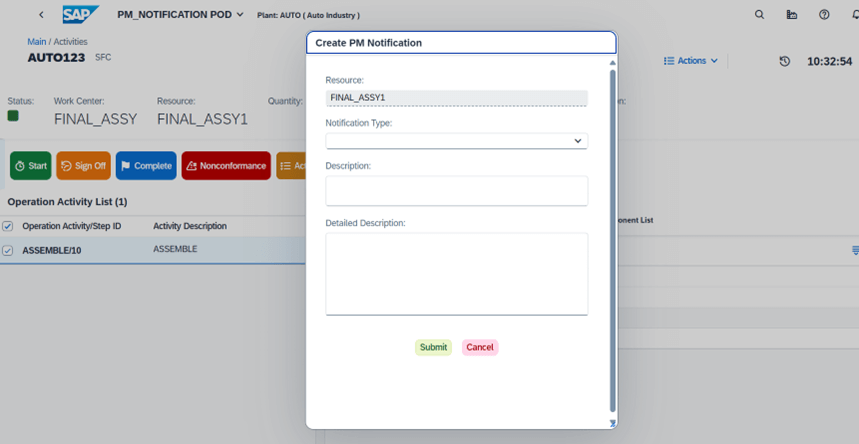The image size is (859, 444).
Task: Click the scroll-up arrow at dialog top
Action: click(x=612, y=63)
